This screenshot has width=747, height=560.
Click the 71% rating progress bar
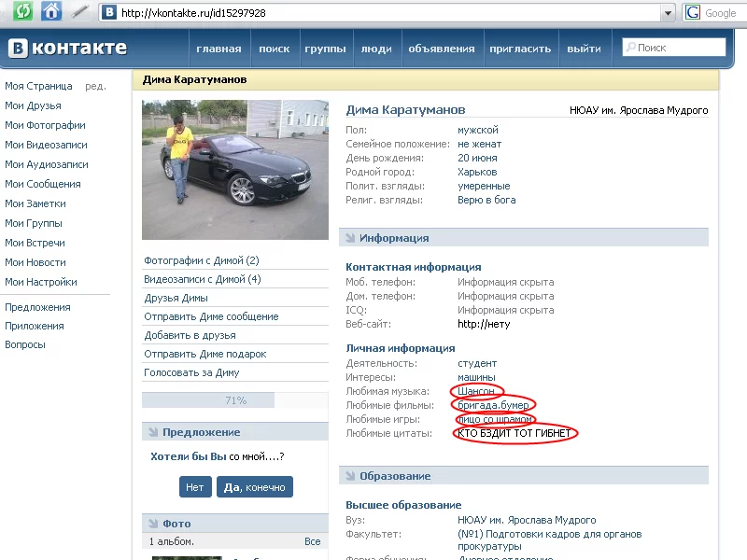click(x=235, y=400)
